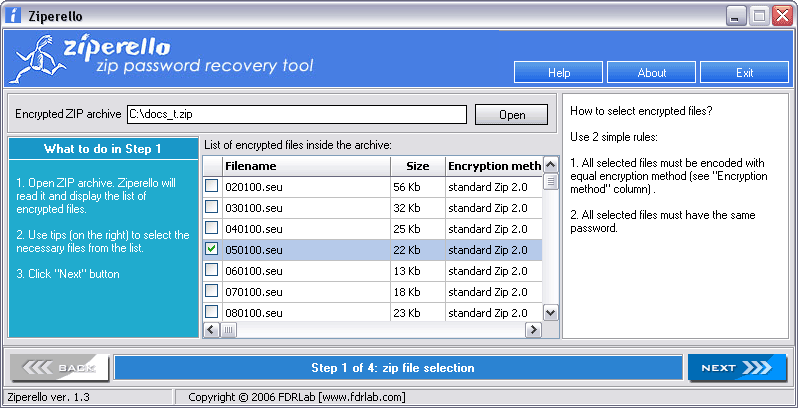The image size is (798, 408).
Task: Check the 040100.seu file checkbox
Action: [x=211, y=228]
